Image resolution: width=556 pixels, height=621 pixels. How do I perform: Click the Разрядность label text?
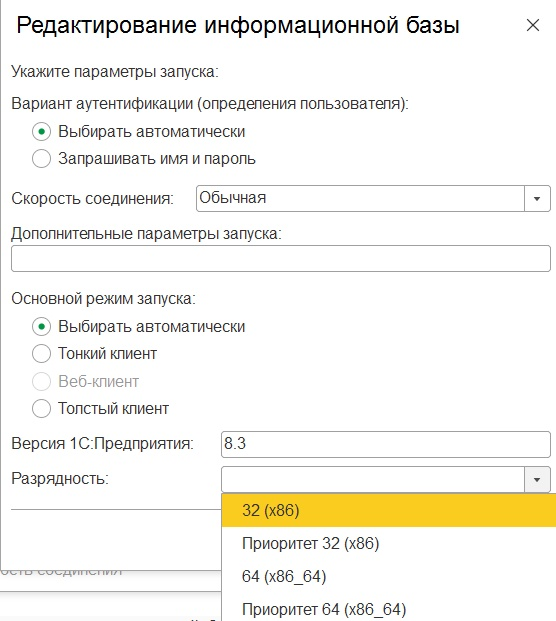(60, 479)
